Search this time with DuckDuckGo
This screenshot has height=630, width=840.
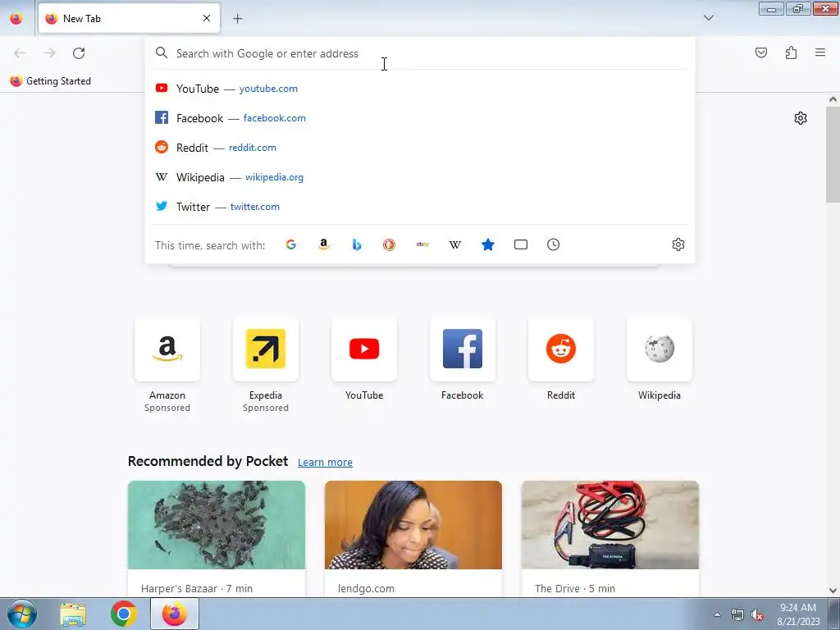tap(389, 244)
